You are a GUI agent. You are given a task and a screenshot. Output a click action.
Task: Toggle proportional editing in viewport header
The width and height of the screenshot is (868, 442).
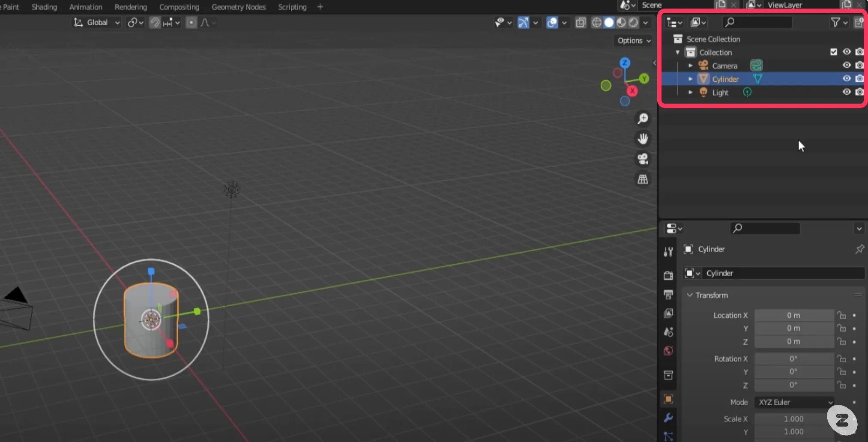click(x=192, y=22)
